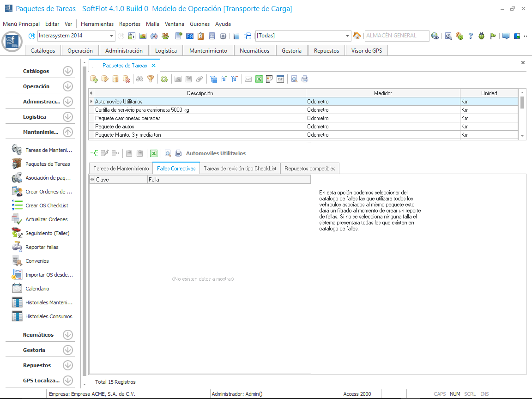Image resolution: width=532 pixels, height=399 pixels.
Task: Open the Interasystem 2014 dropdown
Action: 112,36
